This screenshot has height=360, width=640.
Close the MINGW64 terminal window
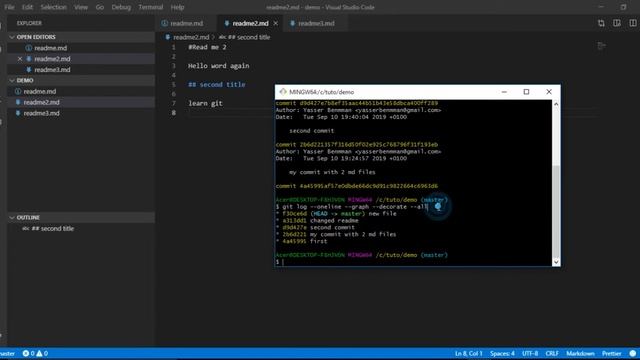pos(549,92)
